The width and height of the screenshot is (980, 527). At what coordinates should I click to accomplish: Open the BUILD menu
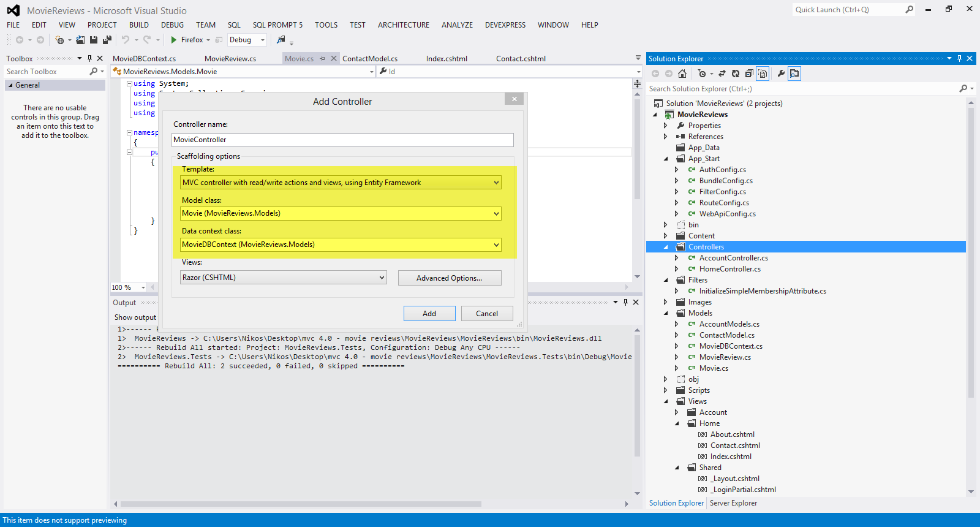point(139,25)
